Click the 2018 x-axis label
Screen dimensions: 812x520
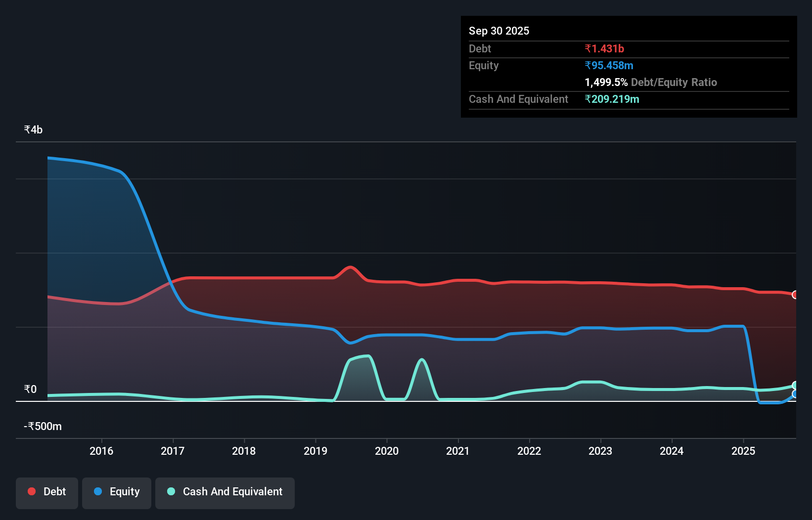(244, 451)
